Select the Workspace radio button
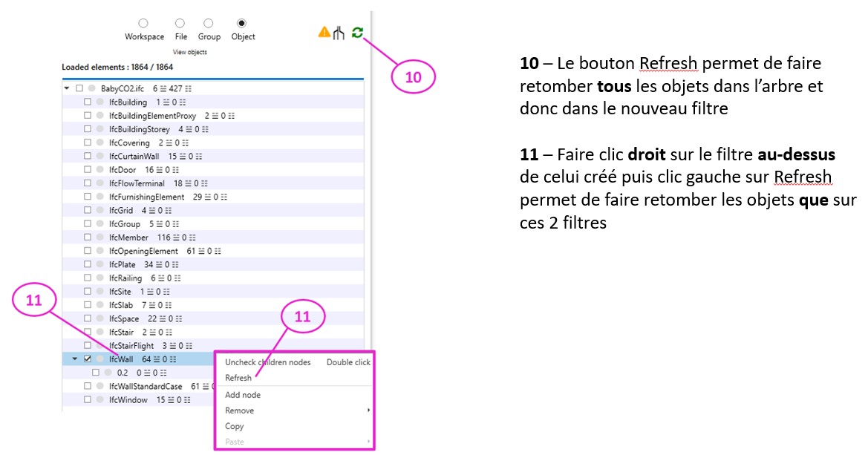 click(143, 22)
